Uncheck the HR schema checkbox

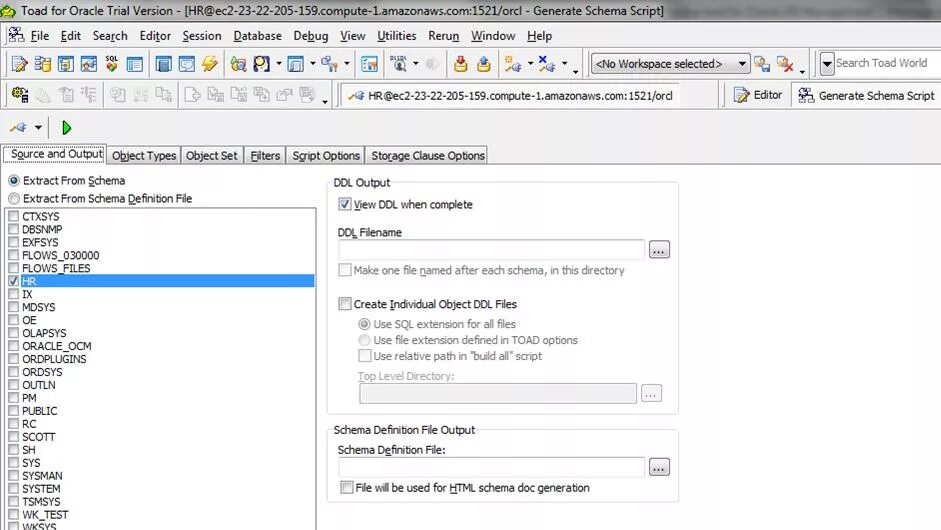(x=13, y=281)
